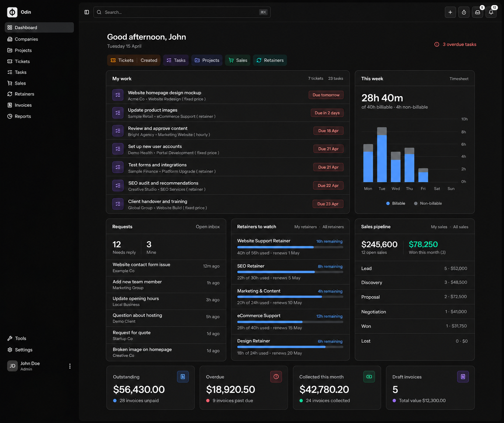Click the Collected this month cash icon

click(x=369, y=377)
